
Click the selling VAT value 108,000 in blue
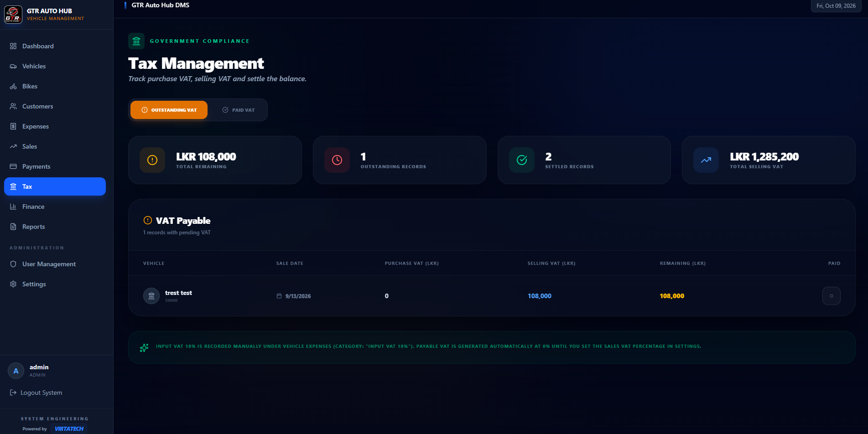click(540, 296)
